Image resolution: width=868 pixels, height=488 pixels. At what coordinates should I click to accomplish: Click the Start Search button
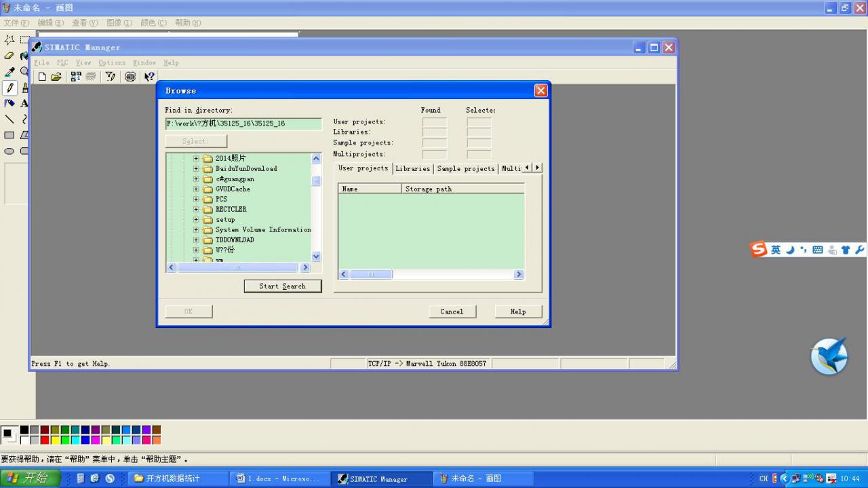pyautogui.click(x=283, y=286)
